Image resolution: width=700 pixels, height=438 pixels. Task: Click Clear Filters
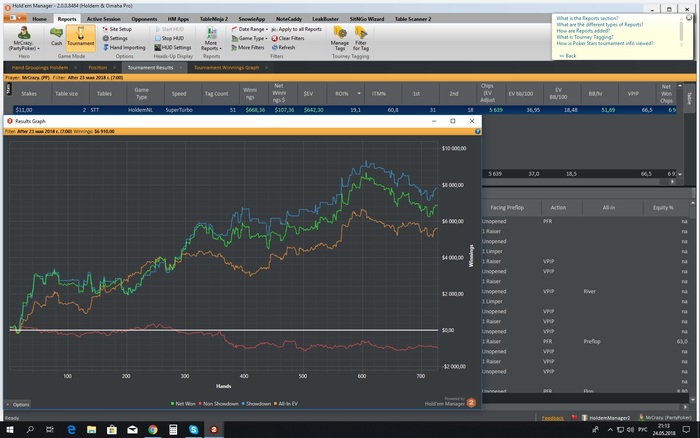coord(288,38)
